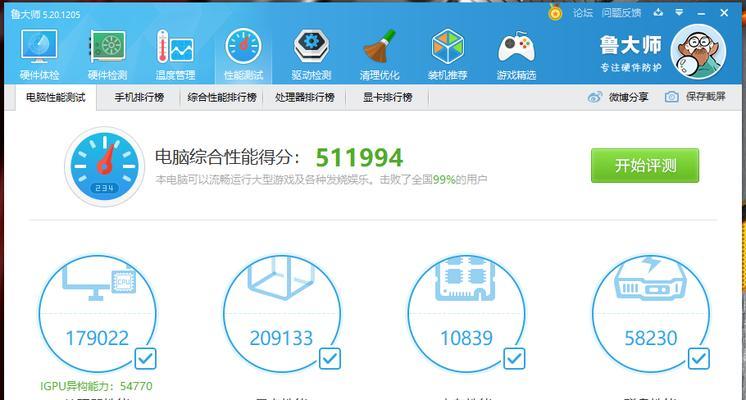Uncheck memory score 10839 checkbox
The height and width of the screenshot is (400, 746).
click(514, 359)
